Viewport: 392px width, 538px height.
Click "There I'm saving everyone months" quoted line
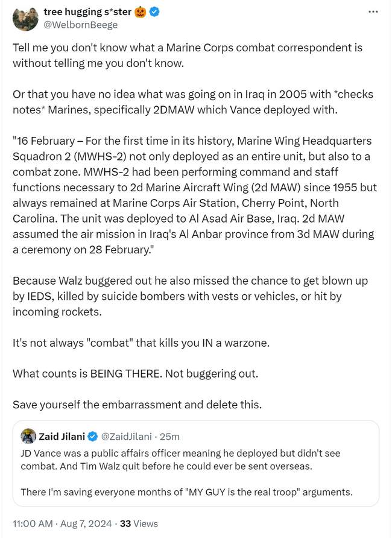tap(186, 492)
